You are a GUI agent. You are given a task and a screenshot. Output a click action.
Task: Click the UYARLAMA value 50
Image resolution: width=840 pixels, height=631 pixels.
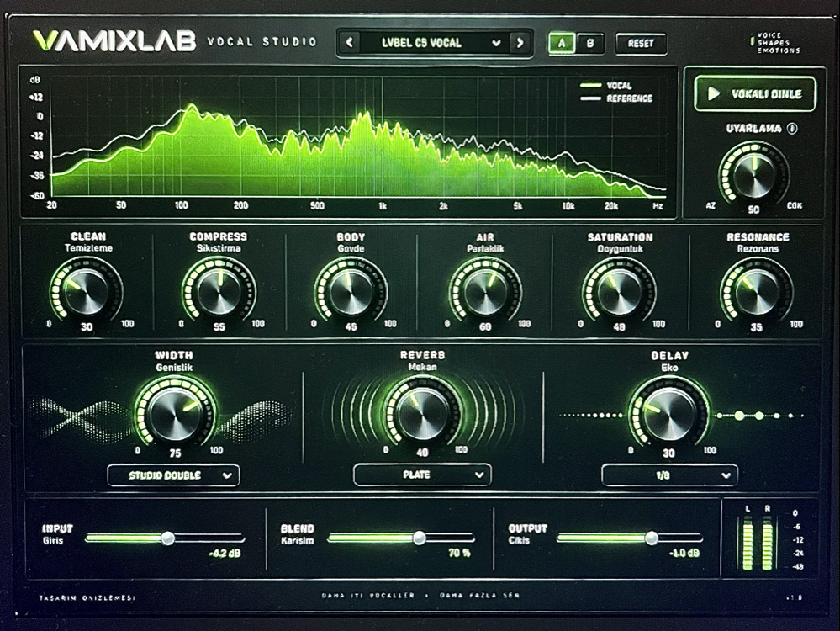tap(753, 210)
